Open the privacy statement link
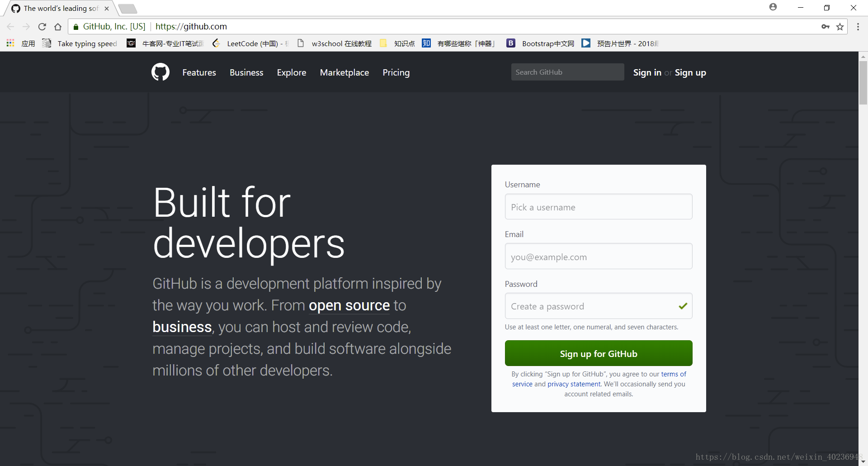Viewport: 868px width, 466px height. tap(574, 384)
